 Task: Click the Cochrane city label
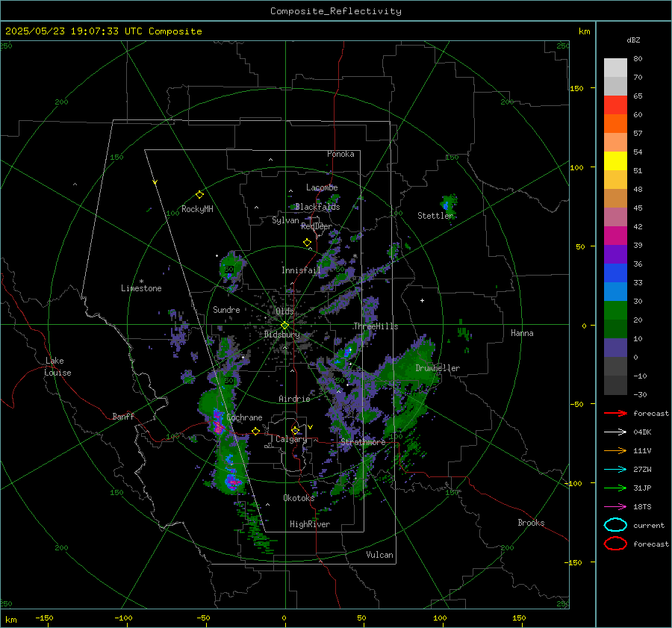244,417
